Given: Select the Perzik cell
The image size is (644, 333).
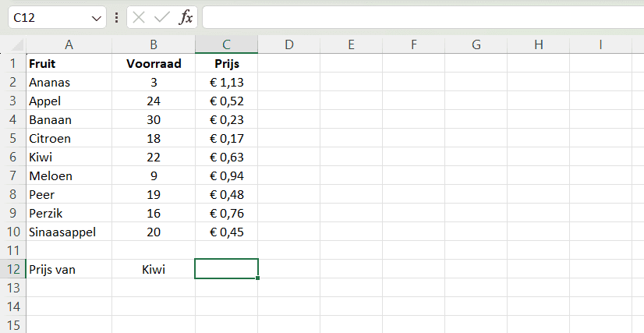Looking at the screenshot, I should click(69, 213).
